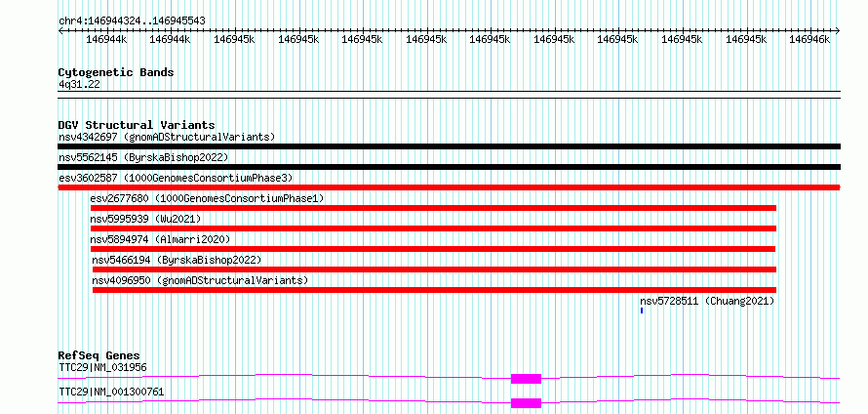Open the esv3602587 1000GenomesConsortiumPhase3 label
Viewport: 868px width, 414px height.
tap(176, 178)
